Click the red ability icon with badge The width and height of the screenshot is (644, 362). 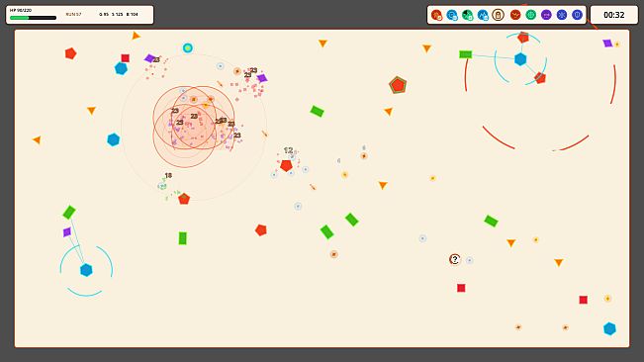pyautogui.click(x=436, y=15)
